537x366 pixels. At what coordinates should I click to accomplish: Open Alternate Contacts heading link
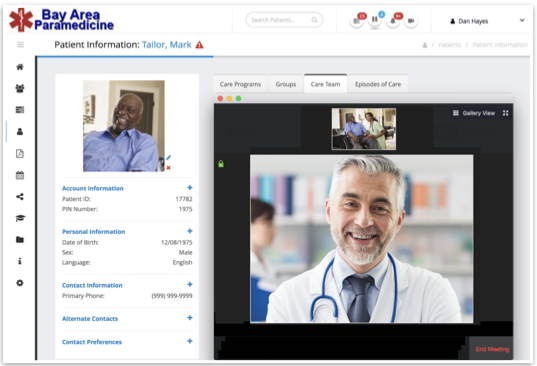coord(90,319)
